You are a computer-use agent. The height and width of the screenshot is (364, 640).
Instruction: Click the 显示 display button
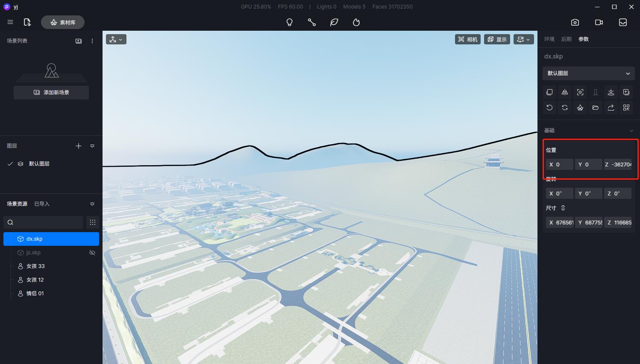click(497, 39)
